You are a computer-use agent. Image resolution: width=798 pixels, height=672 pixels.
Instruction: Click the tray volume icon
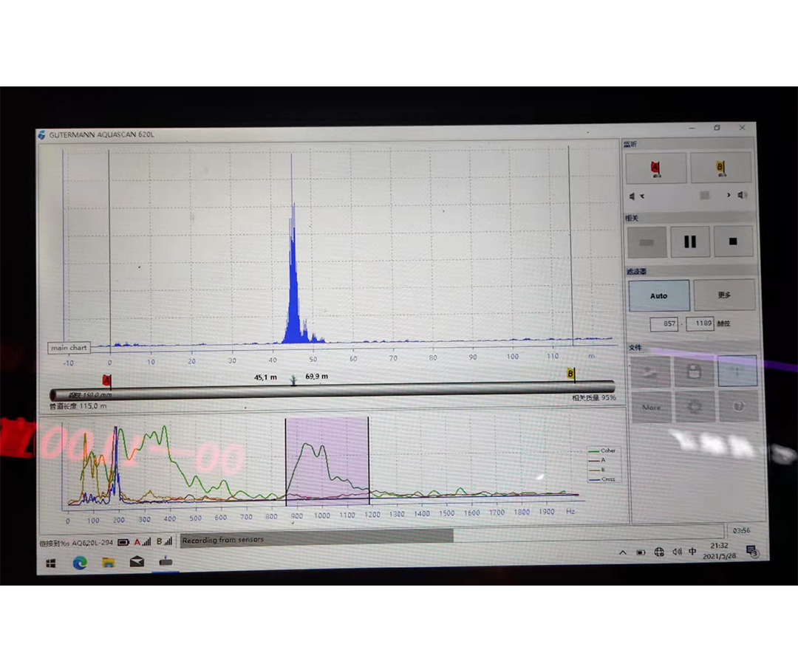coord(677,552)
